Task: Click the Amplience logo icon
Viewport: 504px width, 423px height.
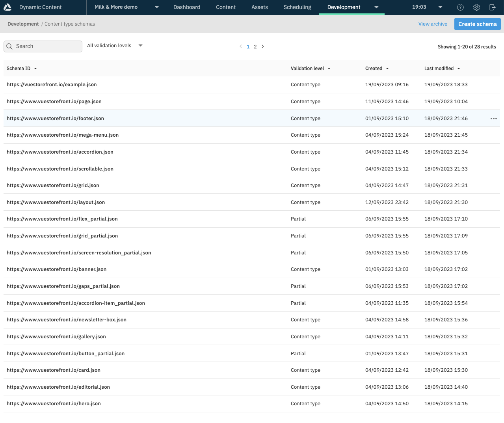Action: [7, 7]
